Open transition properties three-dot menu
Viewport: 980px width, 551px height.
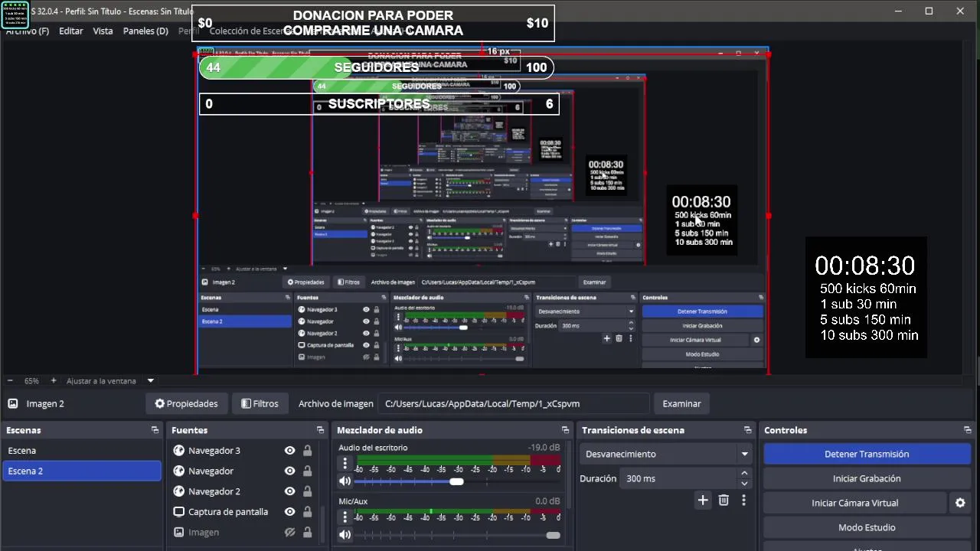743,500
